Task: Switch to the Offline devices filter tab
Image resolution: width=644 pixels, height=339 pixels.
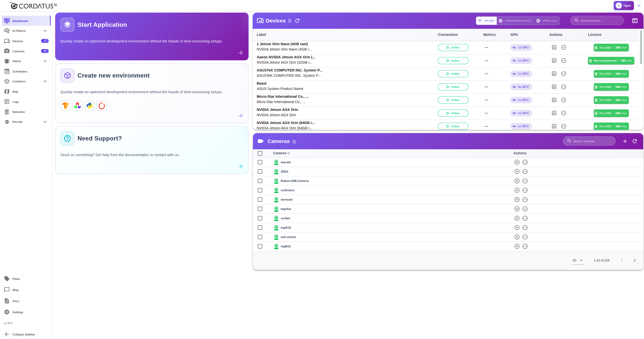Action: [546, 21]
